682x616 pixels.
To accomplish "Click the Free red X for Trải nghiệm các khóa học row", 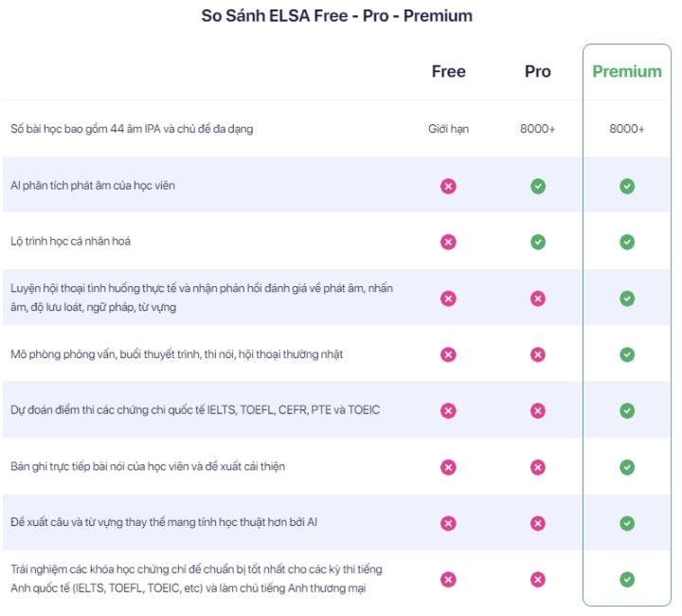I will (x=448, y=579).
